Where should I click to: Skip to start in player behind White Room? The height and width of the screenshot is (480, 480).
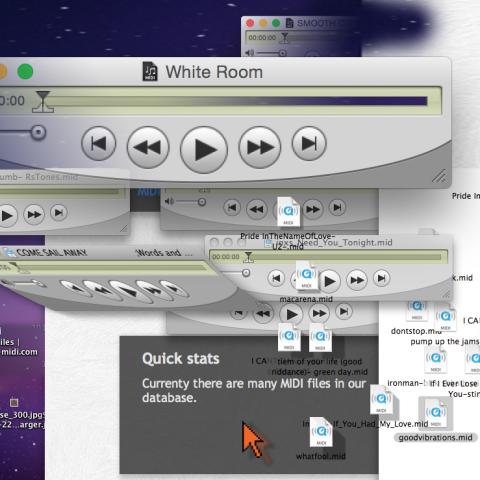(232, 208)
